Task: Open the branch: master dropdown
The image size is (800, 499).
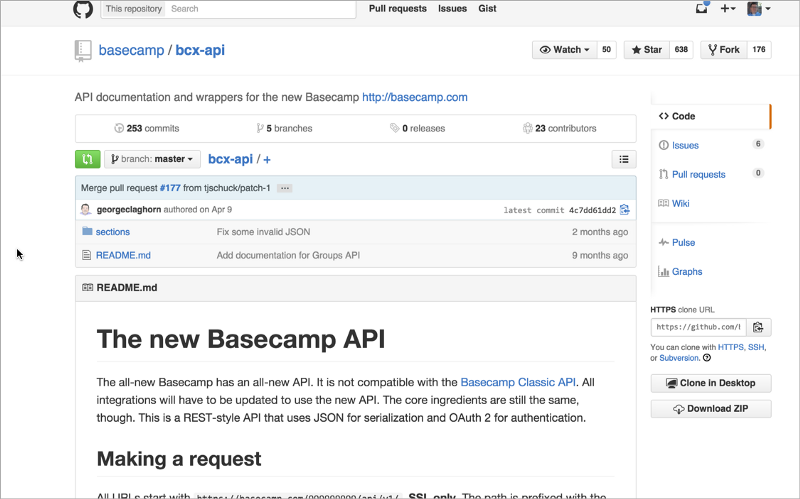Action: coord(152,159)
